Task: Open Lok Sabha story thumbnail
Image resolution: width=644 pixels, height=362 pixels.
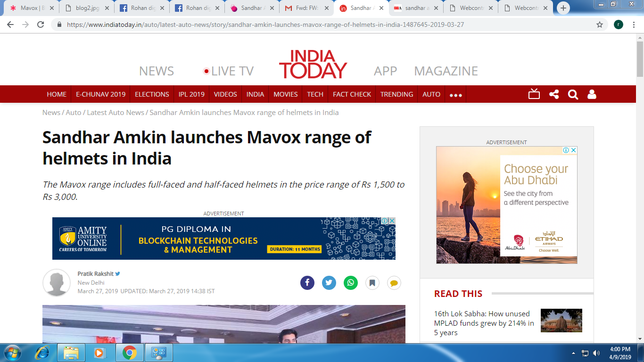Action: [x=561, y=321]
